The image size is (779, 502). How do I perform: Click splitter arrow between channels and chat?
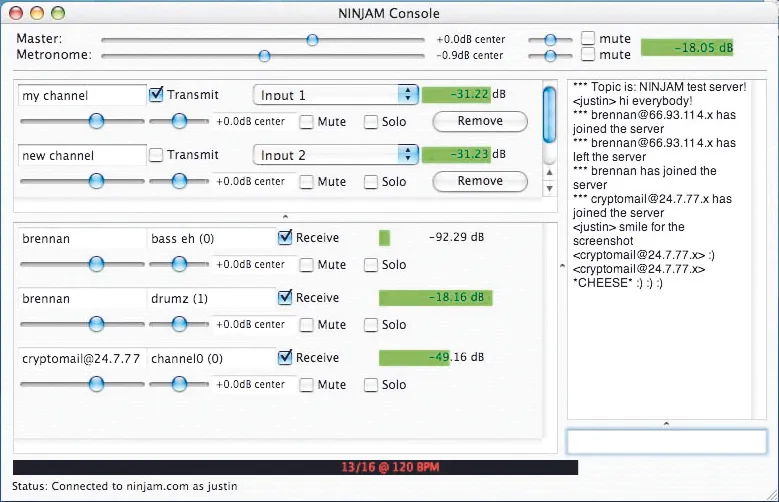click(562, 266)
